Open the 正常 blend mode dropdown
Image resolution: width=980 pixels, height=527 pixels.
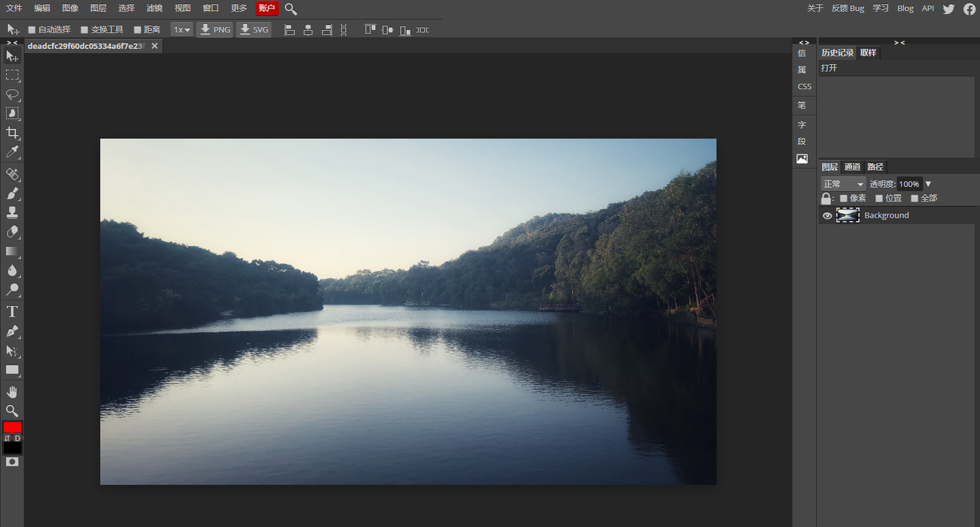[843, 184]
